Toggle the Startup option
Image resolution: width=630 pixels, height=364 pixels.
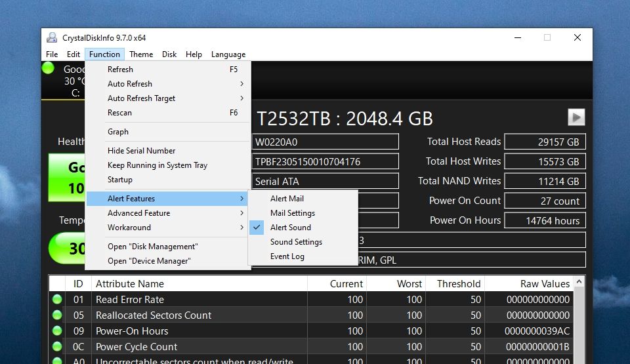coord(168,180)
